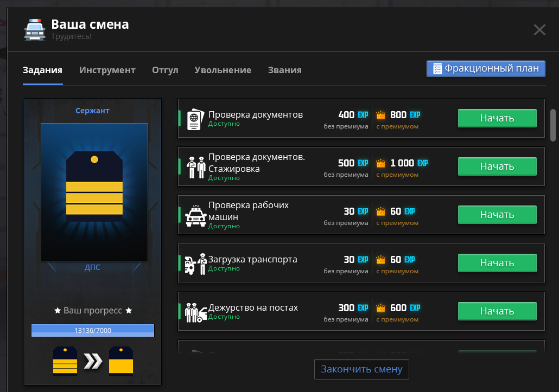
Task: Click the 13136/7000 progress bar
Action: click(x=93, y=330)
